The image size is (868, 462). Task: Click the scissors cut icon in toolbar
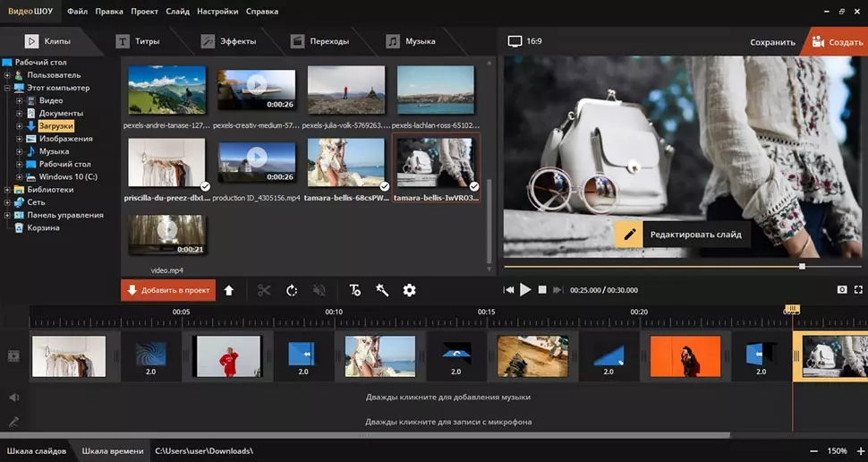[264, 290]
